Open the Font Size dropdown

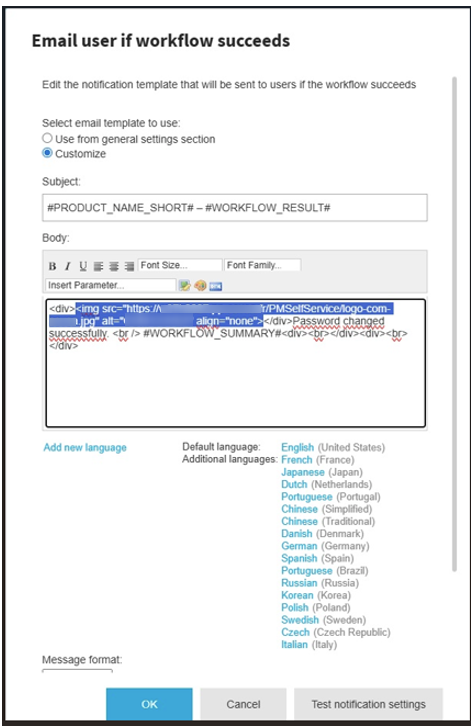tap(180, 265)
